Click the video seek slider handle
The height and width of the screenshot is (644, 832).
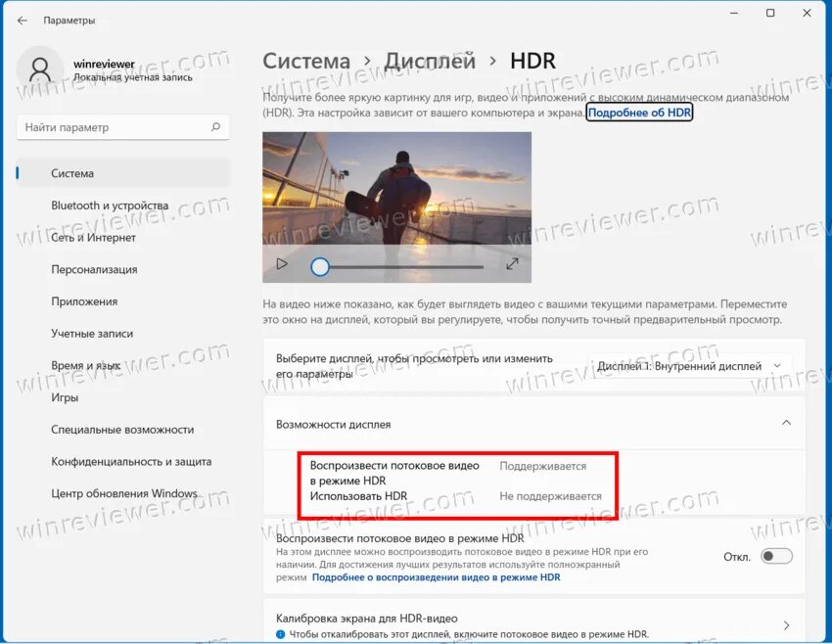320,267
